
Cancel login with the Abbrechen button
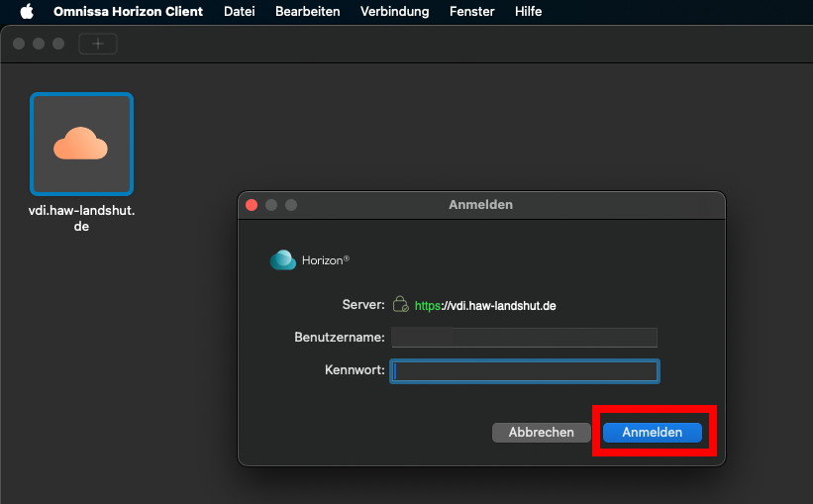pos(541,433)
